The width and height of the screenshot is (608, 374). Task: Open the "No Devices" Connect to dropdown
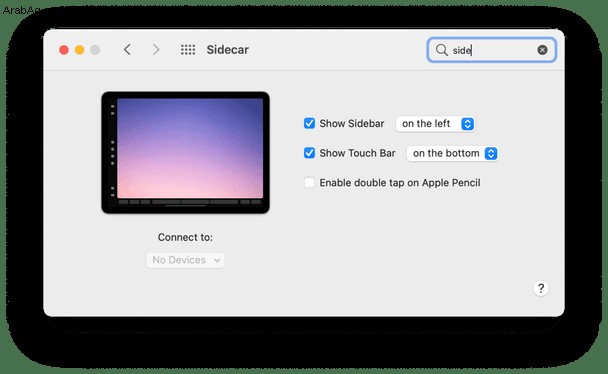[x=185, y=260]
